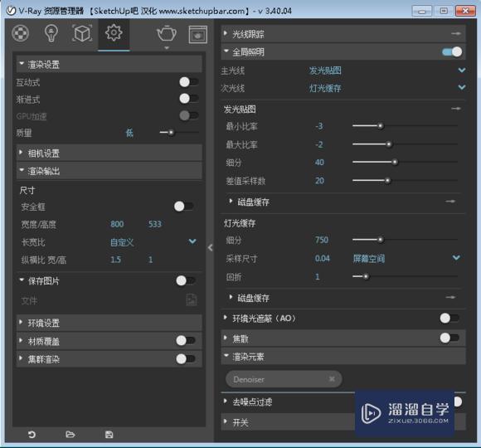This screenshot has width=481, height=448.
Task: Expand the 光线跟踪 section
Action: [343, 33]
